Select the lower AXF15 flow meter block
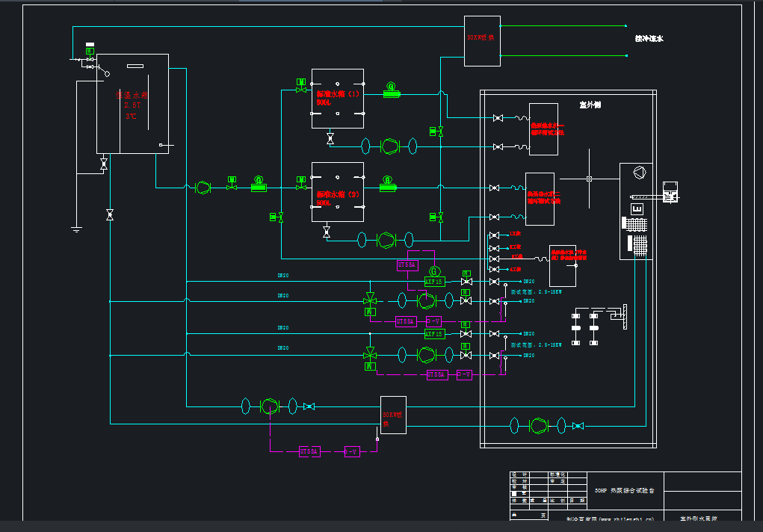763x532 pixels. (433, 334)
